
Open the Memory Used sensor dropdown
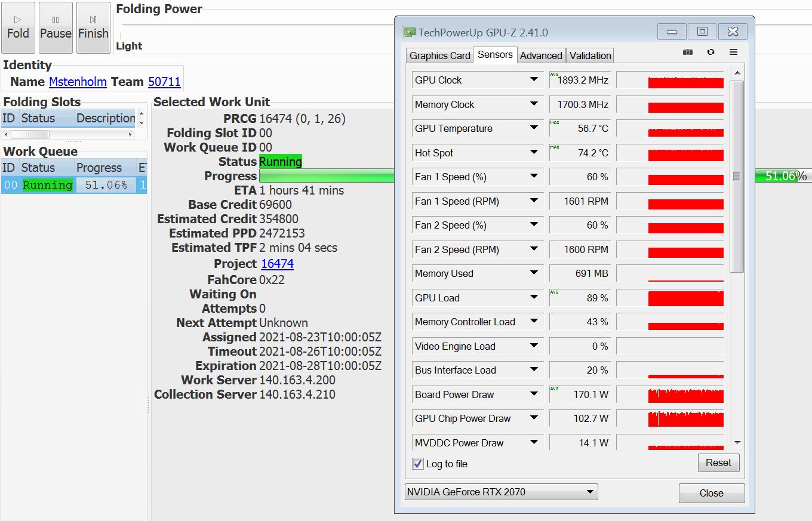pyautogui.click(x=534, y=273)
